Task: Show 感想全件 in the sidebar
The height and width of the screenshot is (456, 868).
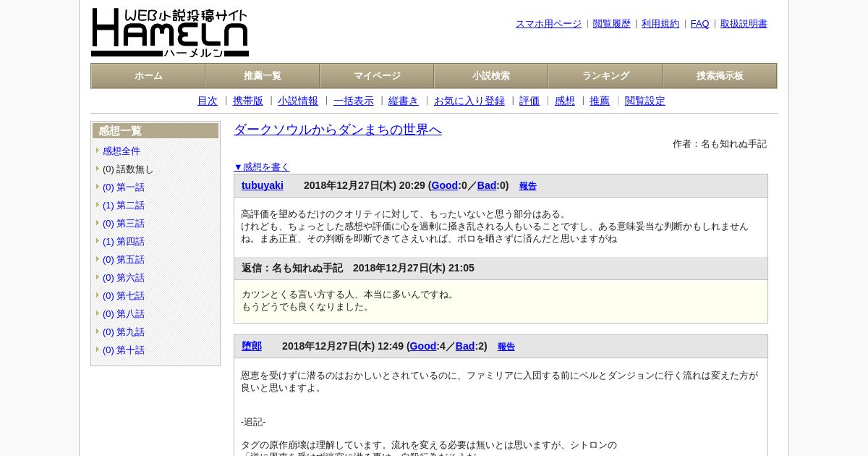Action: [122, 151]
